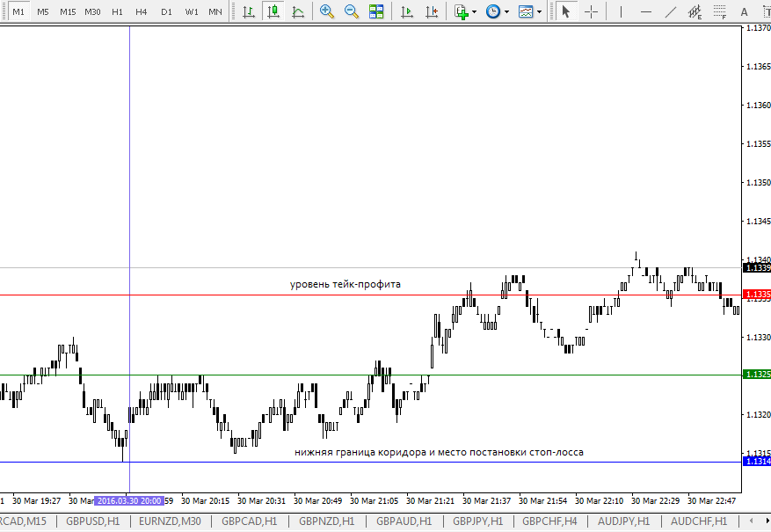Screen dimensions: 771x532
Task: Open the GBPUSD,H1 chart tab
Action: (x=92, y=521)
